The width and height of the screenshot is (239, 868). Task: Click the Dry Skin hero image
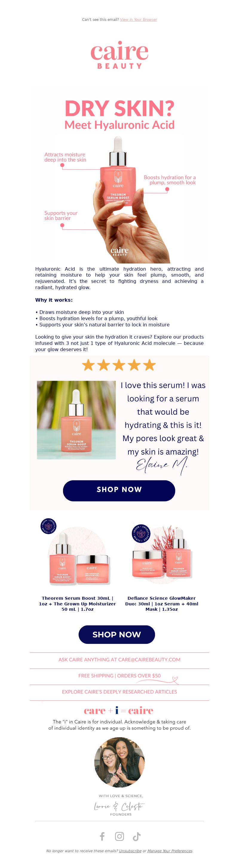click(119, 175)
